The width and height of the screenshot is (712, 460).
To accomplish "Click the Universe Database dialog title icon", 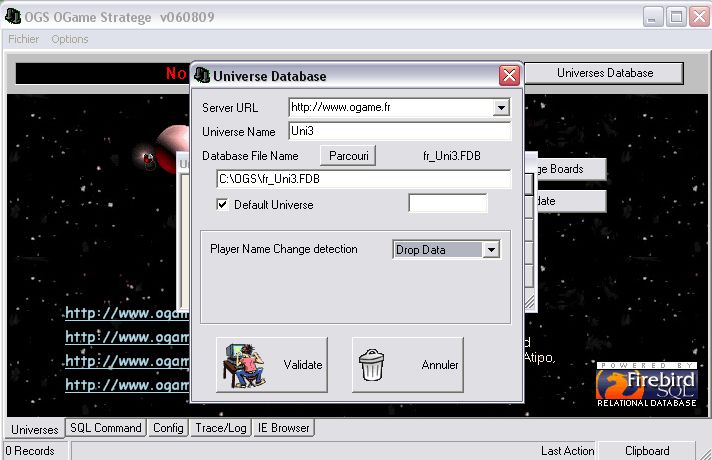I will (x=203, y=76).
